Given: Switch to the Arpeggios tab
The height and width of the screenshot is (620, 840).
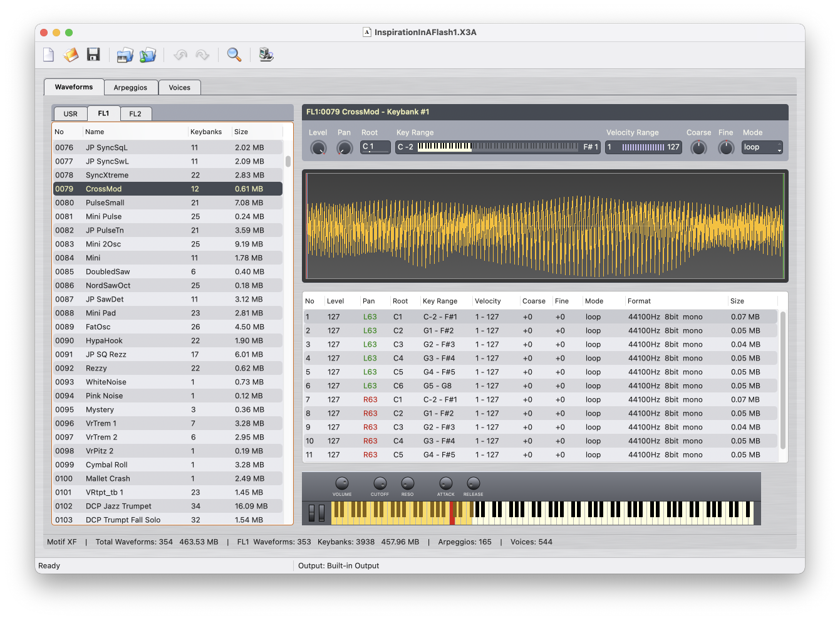Looking at the screenshot, I should tap(130, 88).
